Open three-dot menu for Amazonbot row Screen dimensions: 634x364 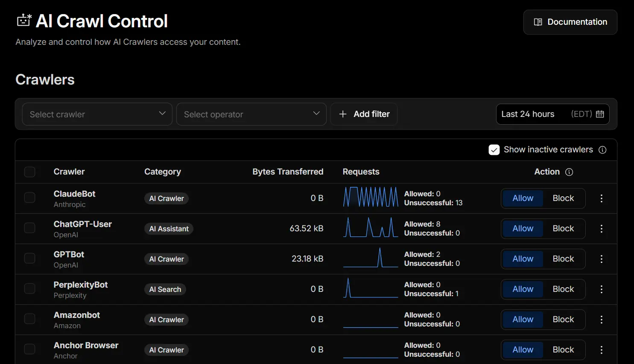pos(602,320)
